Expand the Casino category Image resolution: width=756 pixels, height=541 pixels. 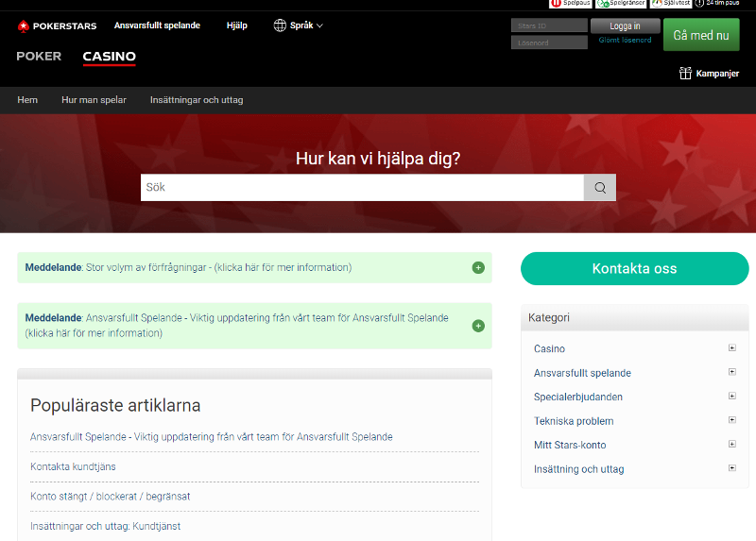[x=731, y=347]
